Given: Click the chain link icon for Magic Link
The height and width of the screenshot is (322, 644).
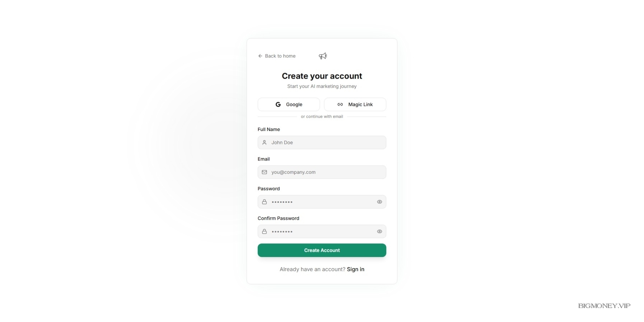Looking at the screenshot, I should point(340,104).
